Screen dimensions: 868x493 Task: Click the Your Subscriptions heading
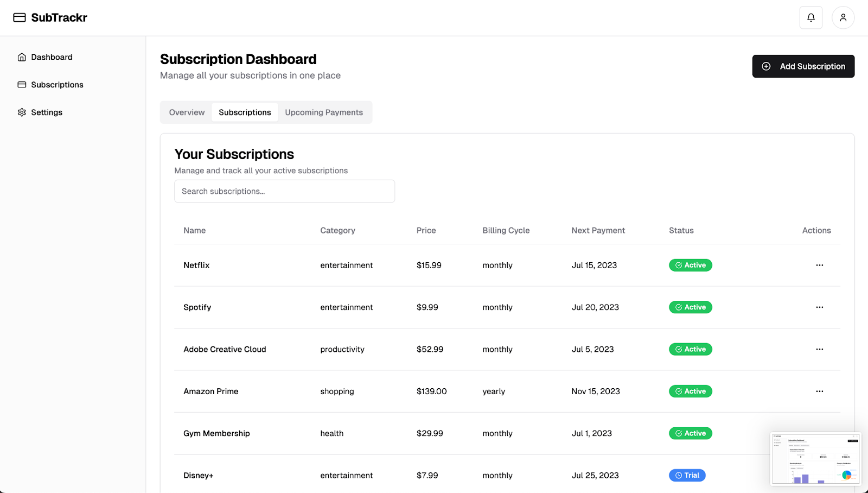pos(234,154)
